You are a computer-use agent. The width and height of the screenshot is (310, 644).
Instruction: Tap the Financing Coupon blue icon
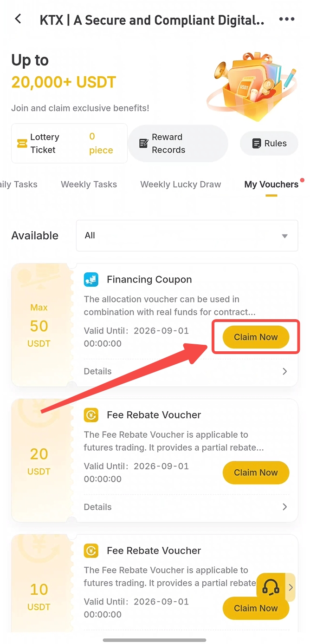91,280
